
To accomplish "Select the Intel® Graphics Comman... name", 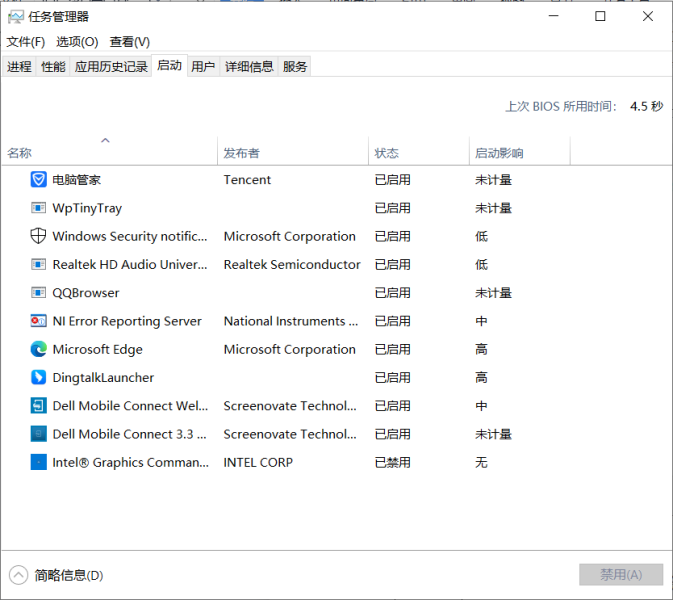I will 131,462.
